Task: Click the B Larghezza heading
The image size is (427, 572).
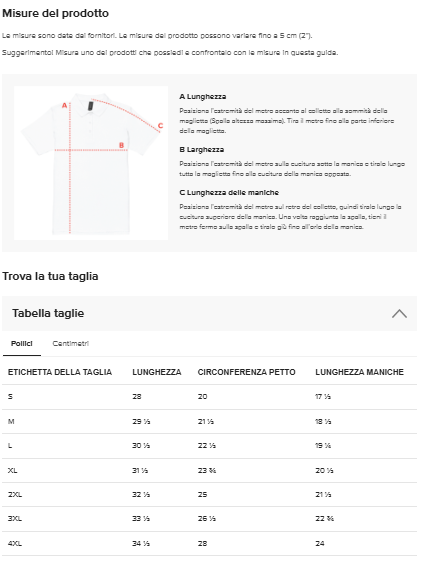Action: [x=201, y=150]
